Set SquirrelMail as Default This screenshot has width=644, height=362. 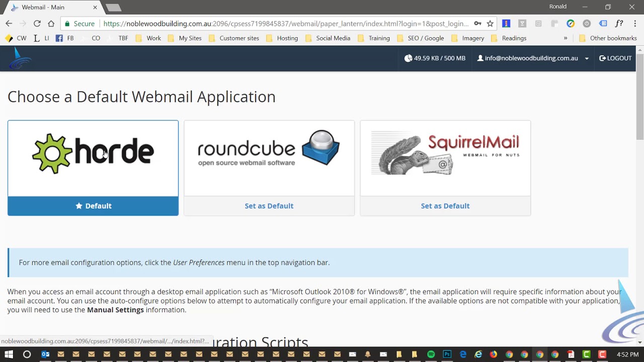click(445, 206)
